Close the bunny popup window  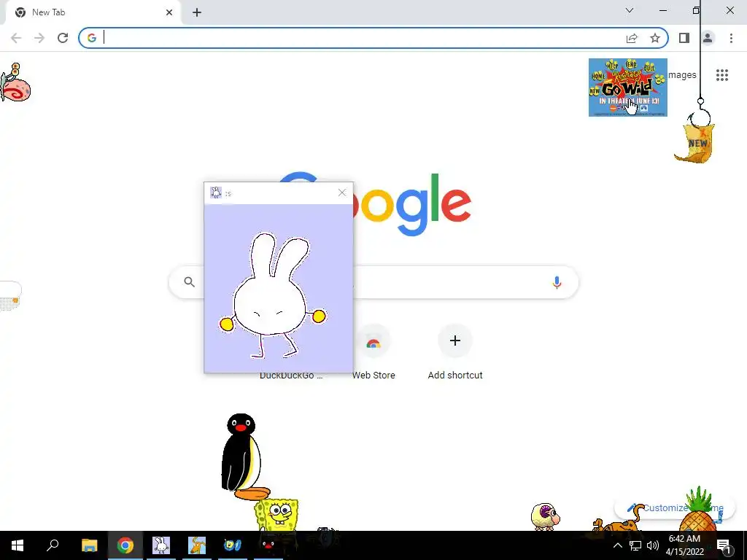pos(342,192)
